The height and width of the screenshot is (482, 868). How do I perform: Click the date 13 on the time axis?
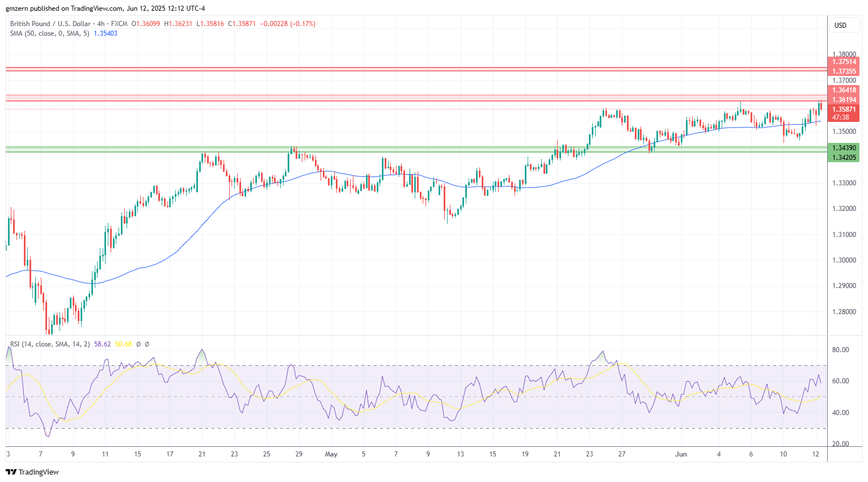pyautogui.click(x=461, y=454)
